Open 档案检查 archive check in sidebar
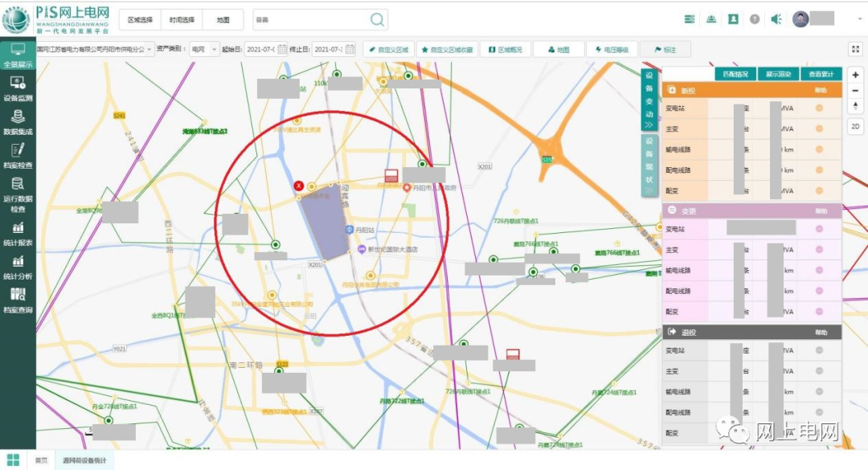 [x=18, y=156]
